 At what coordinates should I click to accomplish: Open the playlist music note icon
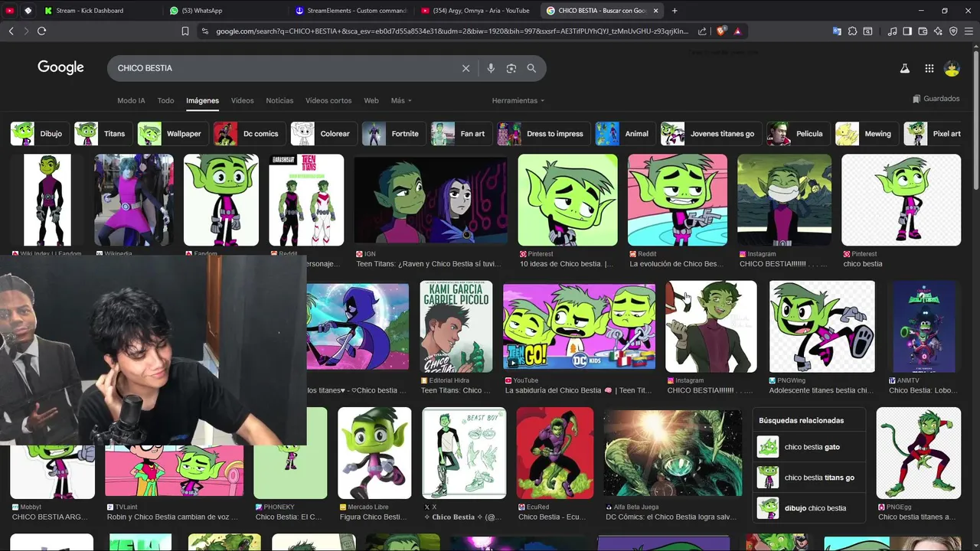[x=892, y=31]
